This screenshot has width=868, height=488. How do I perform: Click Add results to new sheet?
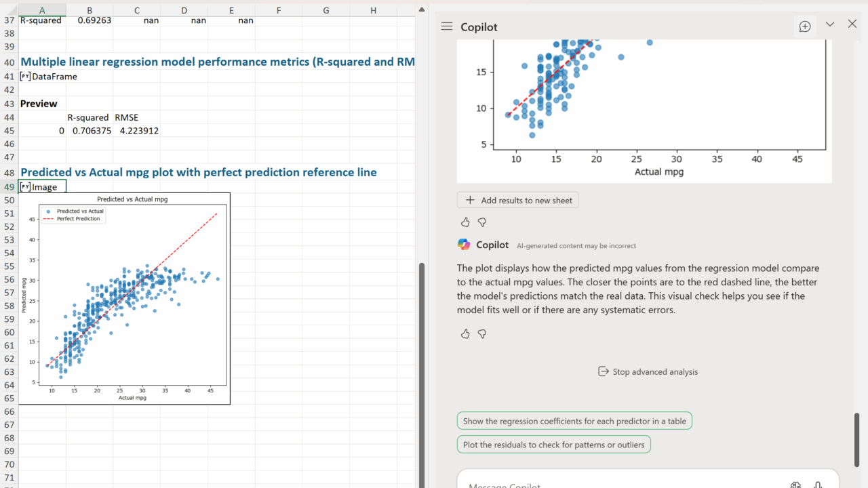coord(518,200)
